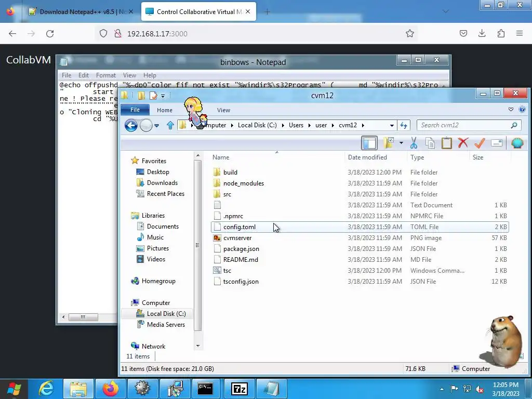Click the orange checkmark Properties icon

tap(480, 143)
